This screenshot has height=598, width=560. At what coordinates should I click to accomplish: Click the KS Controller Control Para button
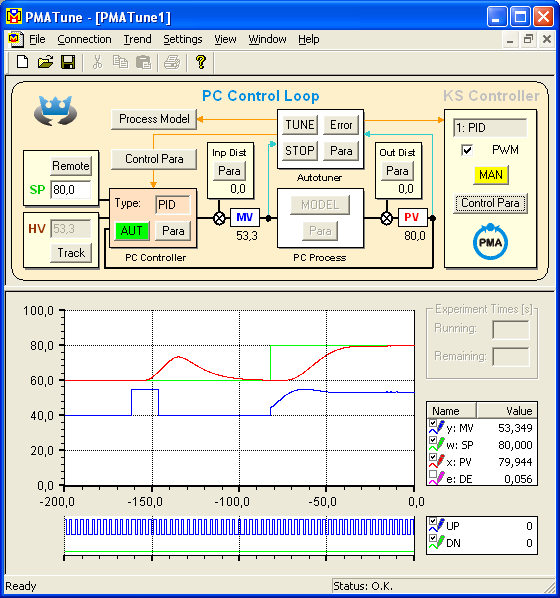[490, 203]
